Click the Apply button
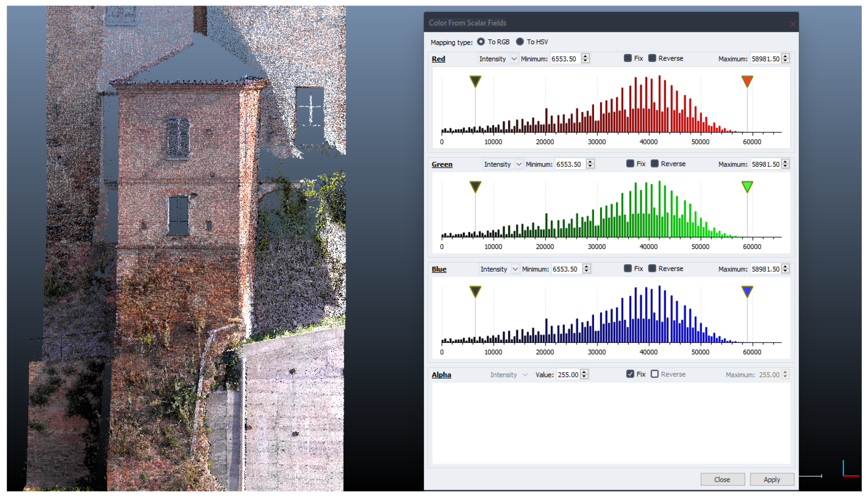This screenshot has height=498, width=868. (772, 479)
